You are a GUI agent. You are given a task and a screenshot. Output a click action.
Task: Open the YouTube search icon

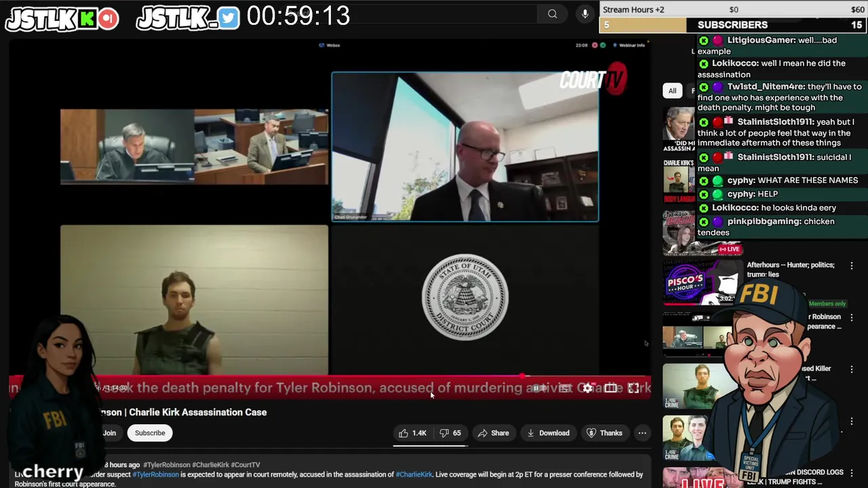tap(553, 14)
